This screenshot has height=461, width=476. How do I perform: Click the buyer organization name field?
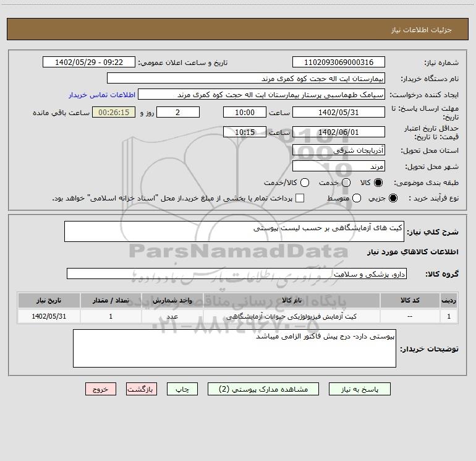(x=246, y=78)
